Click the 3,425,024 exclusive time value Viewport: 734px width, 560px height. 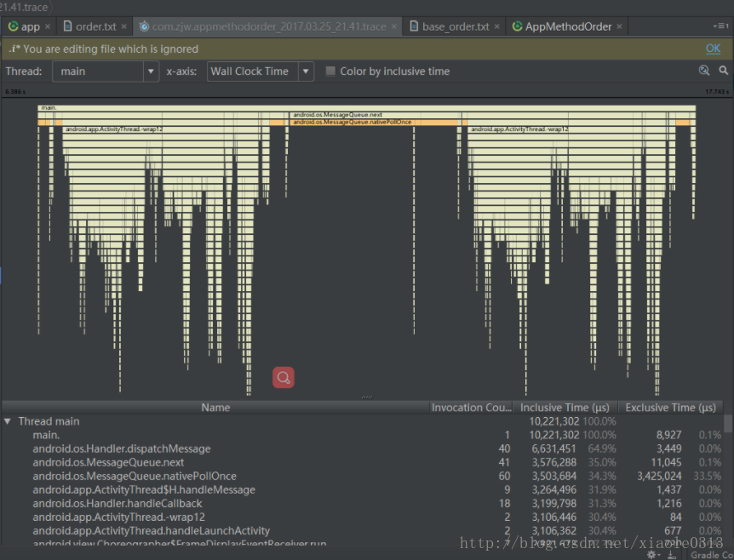coord(659,476)
